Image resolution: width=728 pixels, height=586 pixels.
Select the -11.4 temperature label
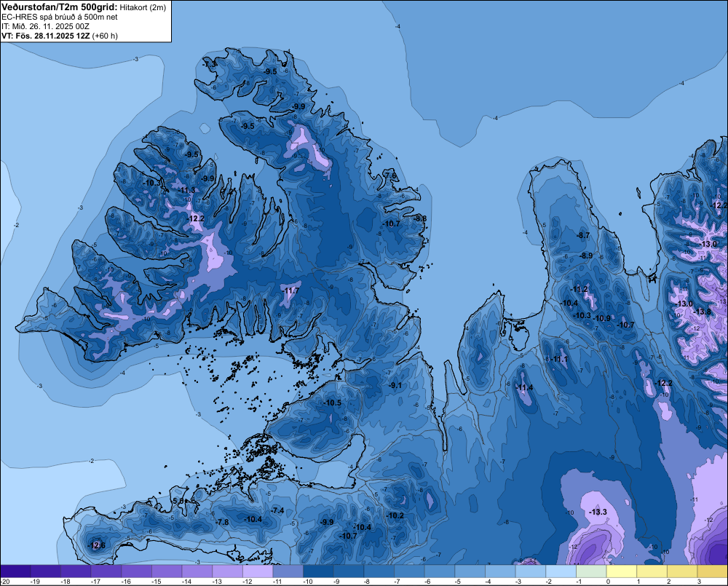[x=525, y=388]
